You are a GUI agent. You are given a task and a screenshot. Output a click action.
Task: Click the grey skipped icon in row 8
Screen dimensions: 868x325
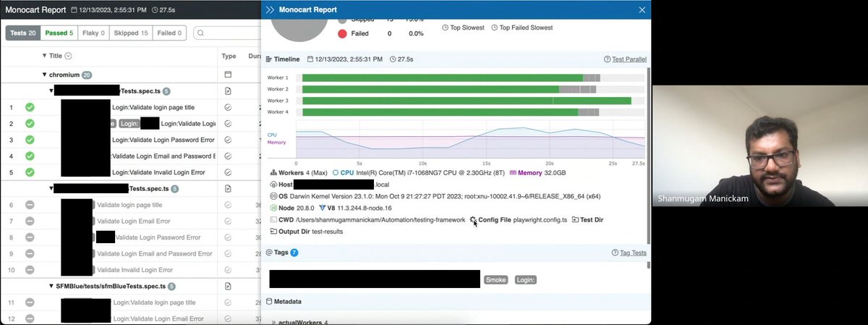(x=30, y=237)
